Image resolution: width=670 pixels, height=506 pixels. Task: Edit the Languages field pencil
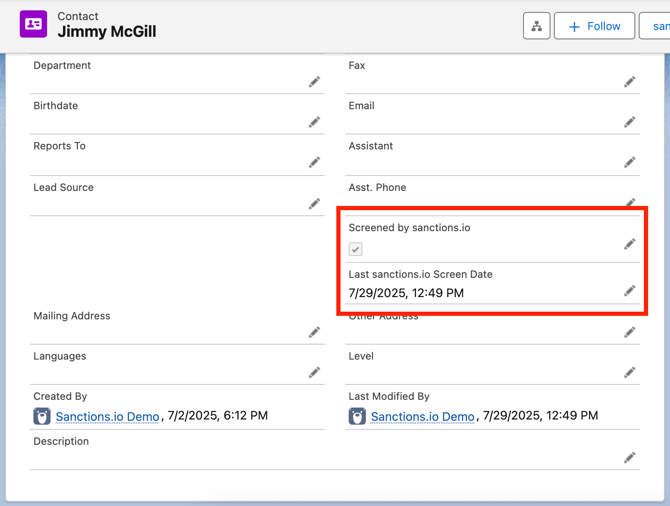click(314, 372)
